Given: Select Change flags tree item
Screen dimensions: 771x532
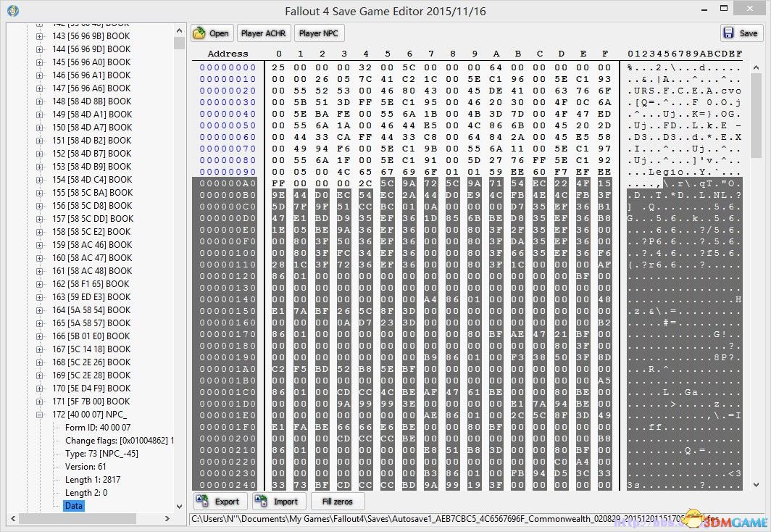Looking at the screenshot, I should tap(120, 441).
